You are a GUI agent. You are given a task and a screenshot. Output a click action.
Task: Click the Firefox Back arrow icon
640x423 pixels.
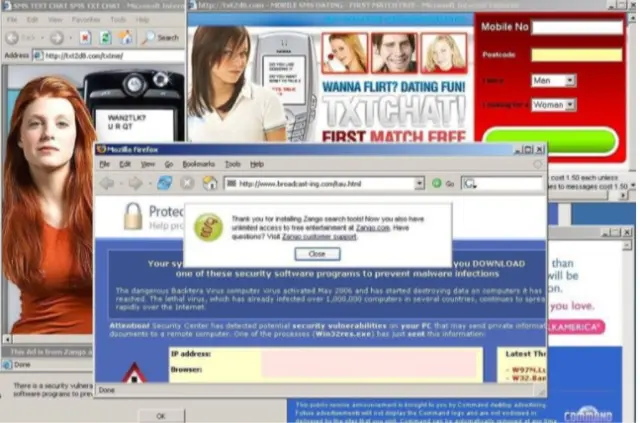coord(107,183)
